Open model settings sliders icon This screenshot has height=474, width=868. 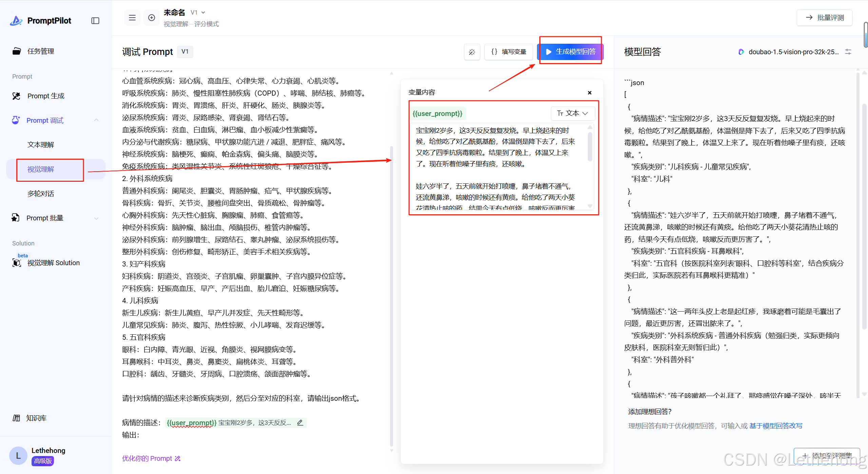point(848,52)
